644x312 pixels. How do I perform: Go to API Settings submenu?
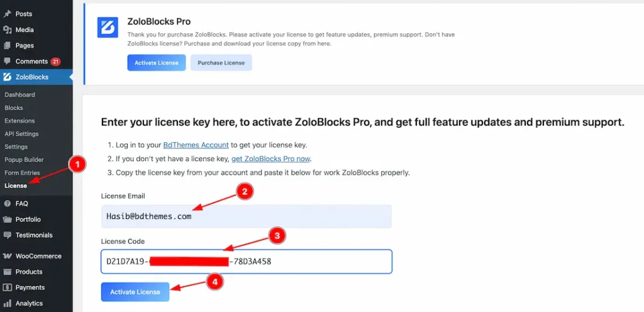tap(21, 134)
